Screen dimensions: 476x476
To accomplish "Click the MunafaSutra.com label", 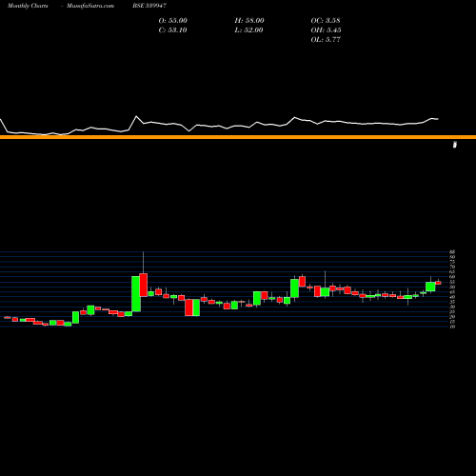I will (x=90, y=6).
